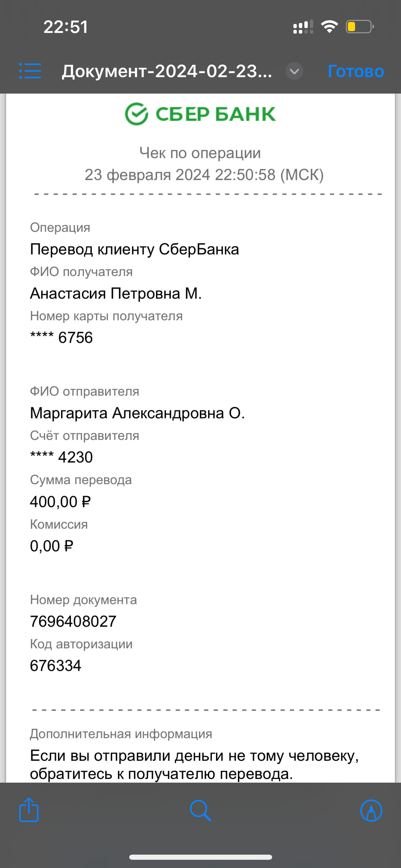
Task: Tap the cellular signal bars icon
Action: pyautogui.click(x=303, y=27)
